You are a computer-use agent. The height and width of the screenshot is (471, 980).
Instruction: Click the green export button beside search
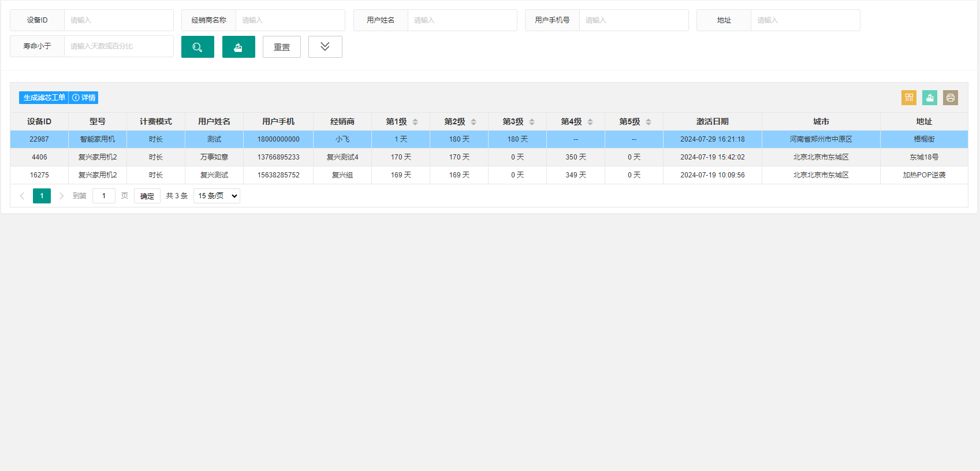click(239, 47)
